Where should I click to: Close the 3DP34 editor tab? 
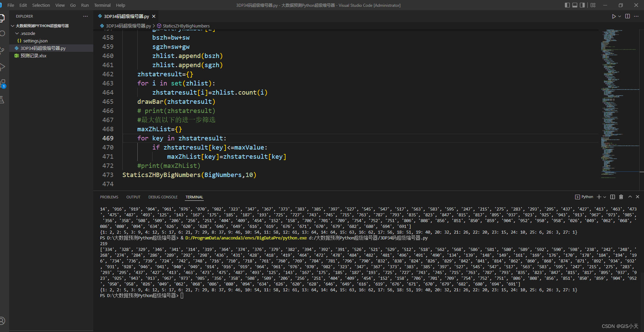(x=154, y=16)
